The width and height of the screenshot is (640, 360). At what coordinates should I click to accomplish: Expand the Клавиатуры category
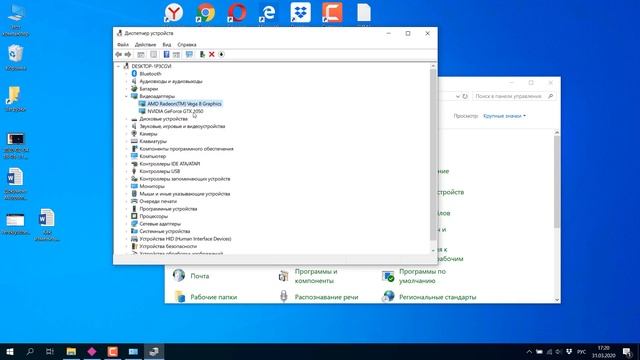tap(126, 141)
